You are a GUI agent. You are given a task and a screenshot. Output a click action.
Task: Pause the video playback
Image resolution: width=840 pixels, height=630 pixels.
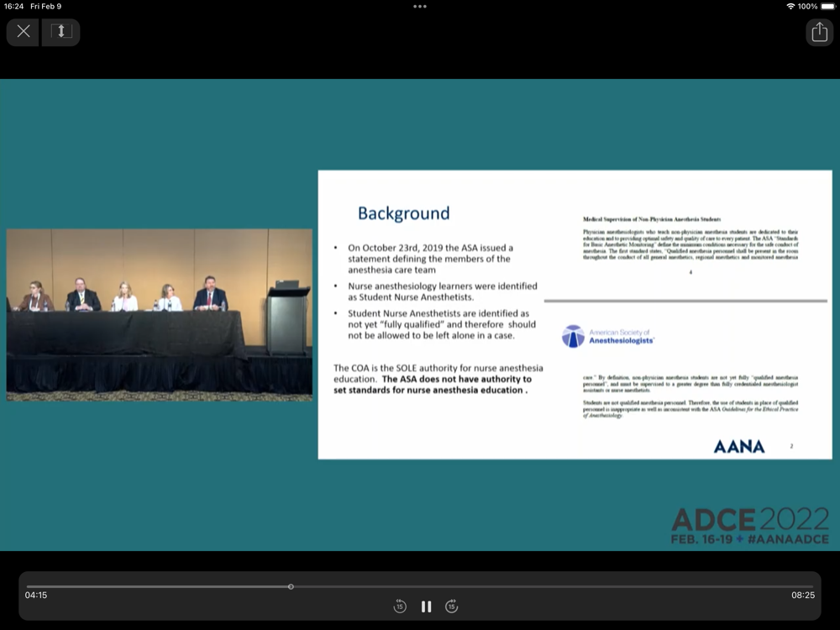pos(426,606)
